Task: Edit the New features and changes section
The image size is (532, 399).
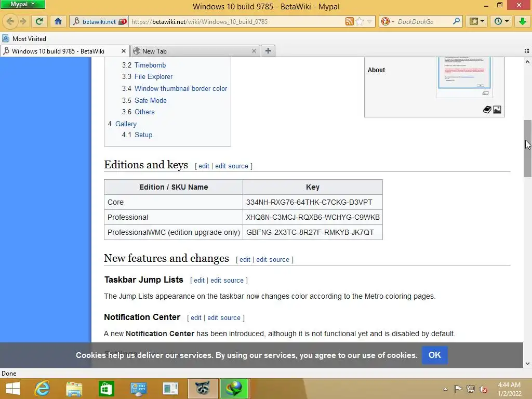Action: [x=245, y=260]
